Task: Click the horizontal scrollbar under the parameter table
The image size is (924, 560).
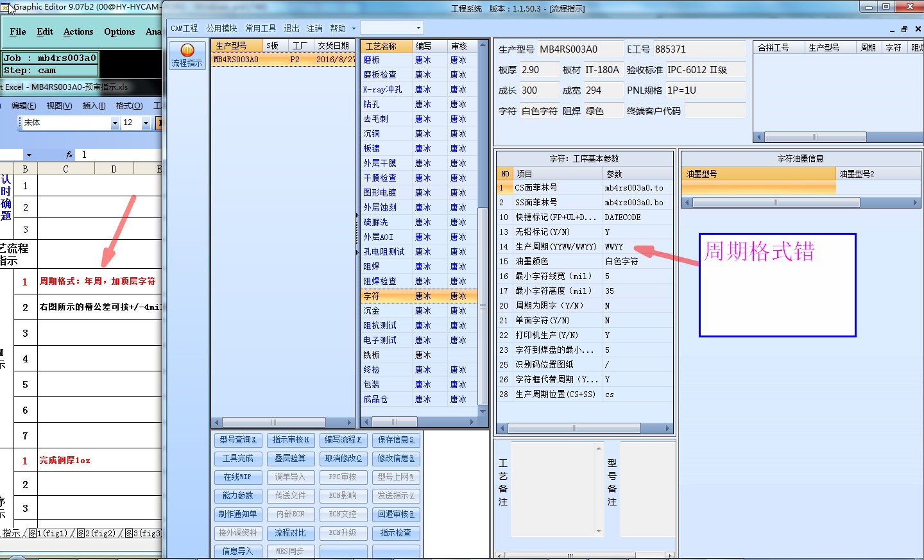Action: coord(583,428)
